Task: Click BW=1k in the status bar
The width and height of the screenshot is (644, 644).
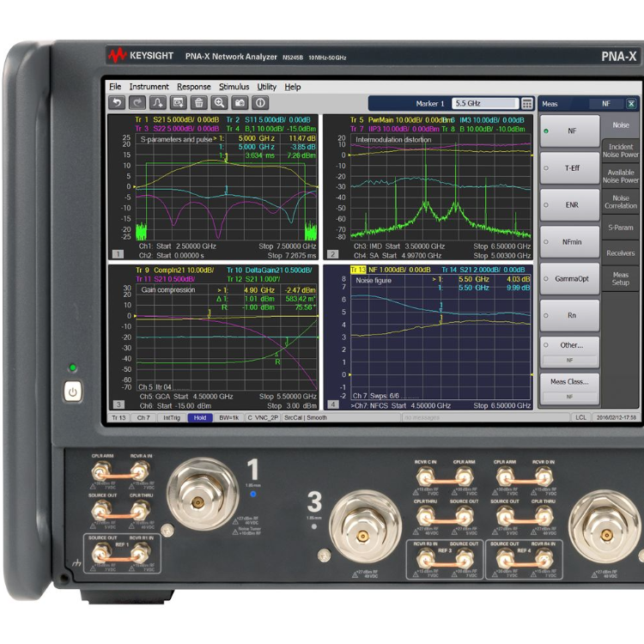Action: [x=228, y=417]
